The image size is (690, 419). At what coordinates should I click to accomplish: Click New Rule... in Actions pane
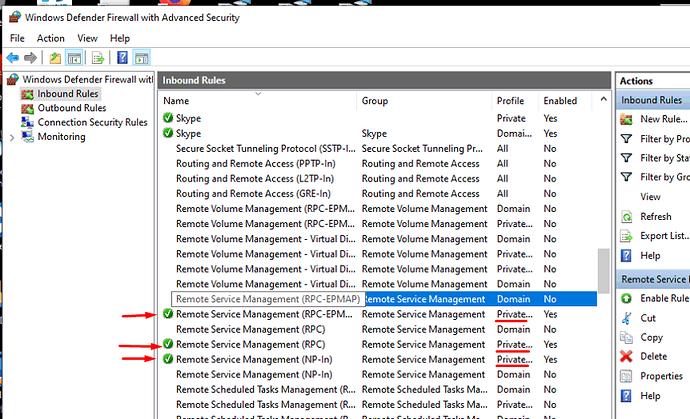(x=664, y=119)
